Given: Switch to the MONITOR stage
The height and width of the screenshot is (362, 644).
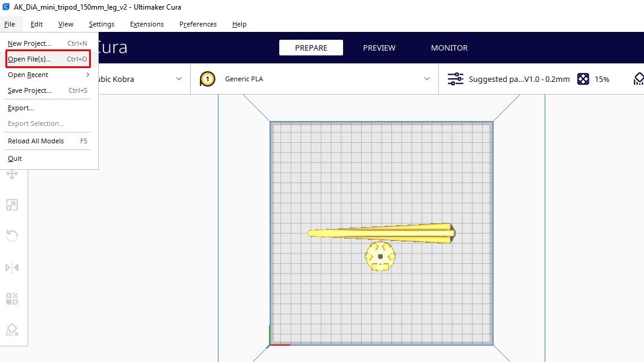Looking at the screenshot, I should pyautogui.click(x=450, y=48).
